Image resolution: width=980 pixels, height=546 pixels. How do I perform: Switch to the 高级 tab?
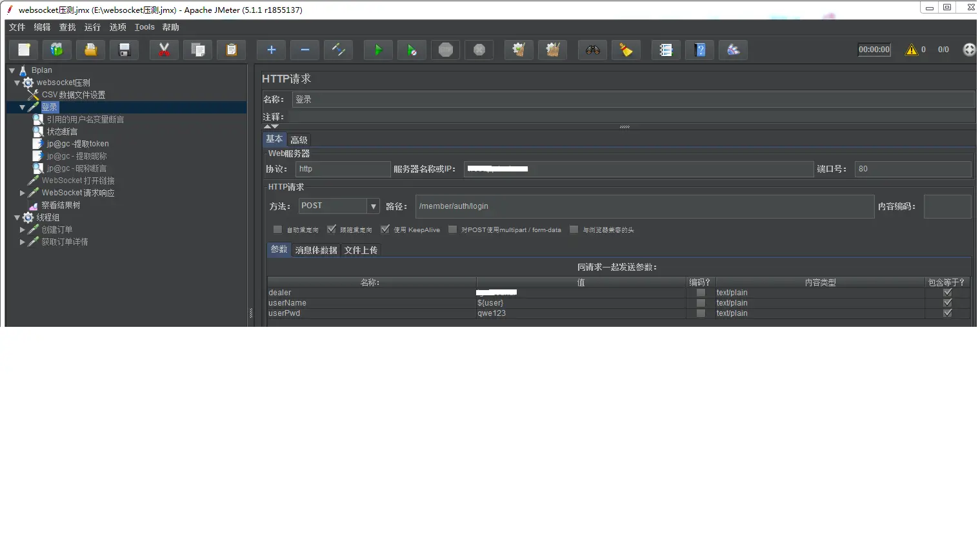(x=299, y=140)
